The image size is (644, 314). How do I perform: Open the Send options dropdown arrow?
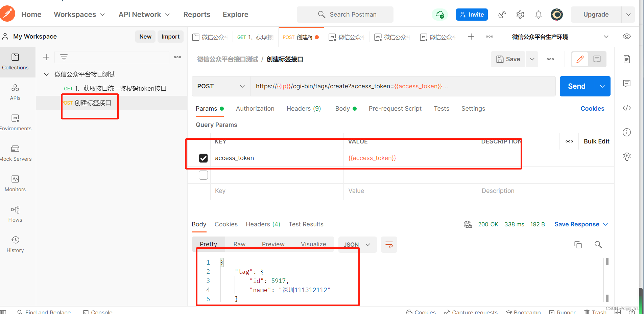602,86
